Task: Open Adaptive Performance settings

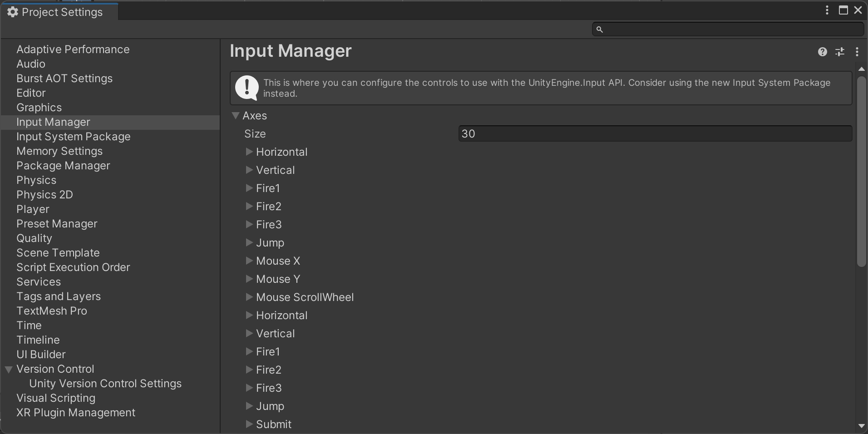Action: (73, 49)
